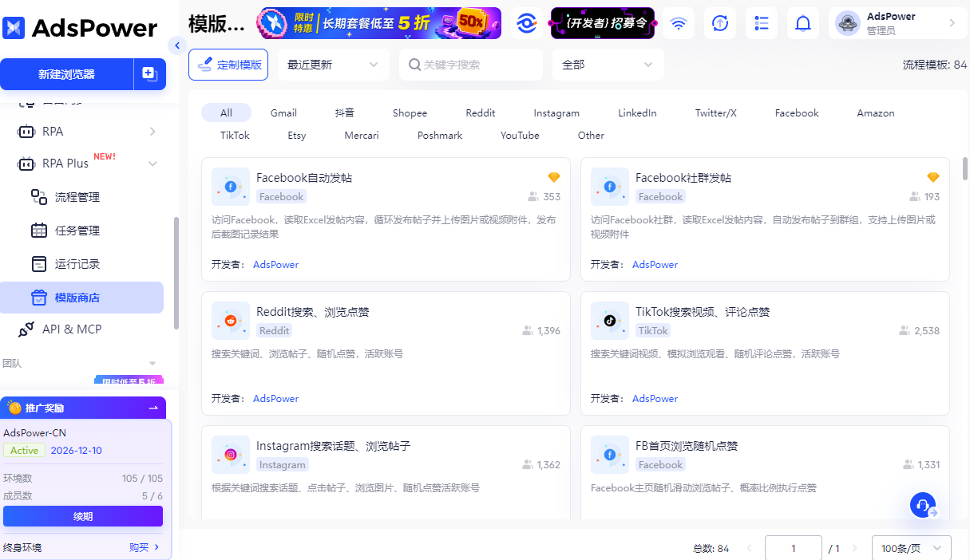Open AdsPower developer link on TikTok card

point(655,398)
